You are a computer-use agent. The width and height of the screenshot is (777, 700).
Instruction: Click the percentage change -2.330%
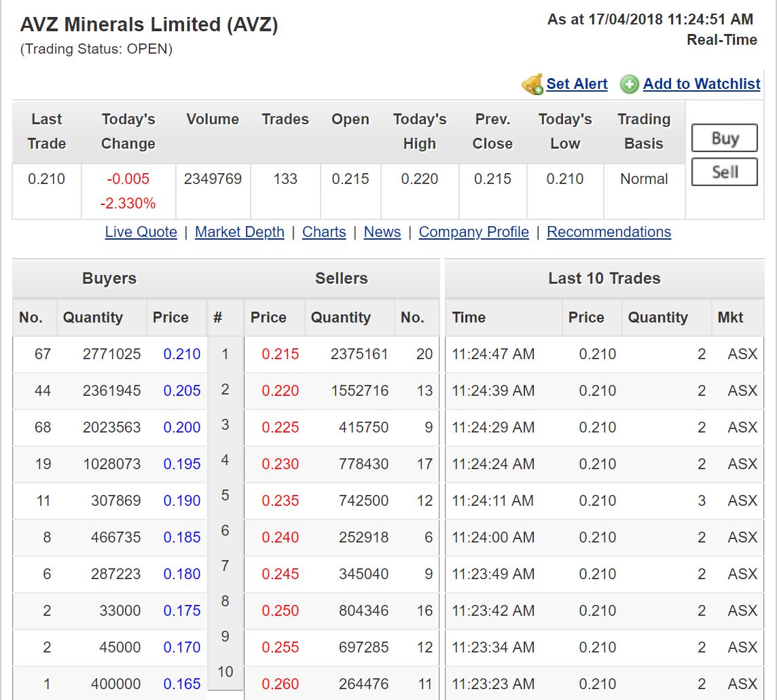click(128, 203)
